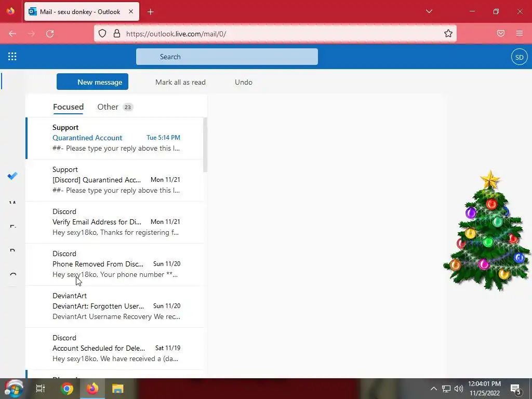
Task: Open the Windows Start button
Action: click(x=14, y=389)
